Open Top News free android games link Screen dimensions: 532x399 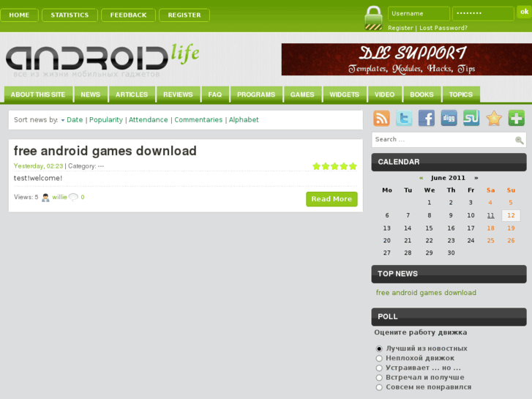pyautogui.click(x=426, y=293)
